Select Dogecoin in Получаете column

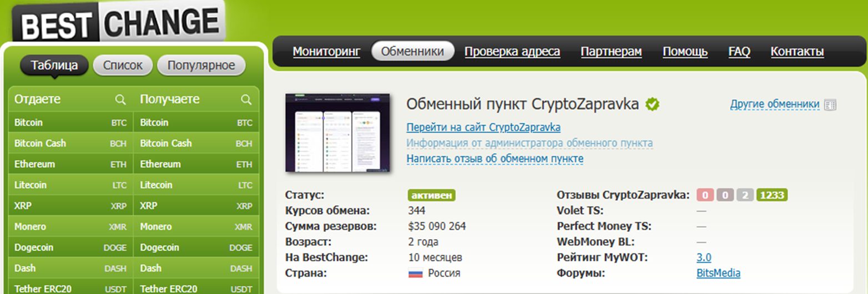196,247
